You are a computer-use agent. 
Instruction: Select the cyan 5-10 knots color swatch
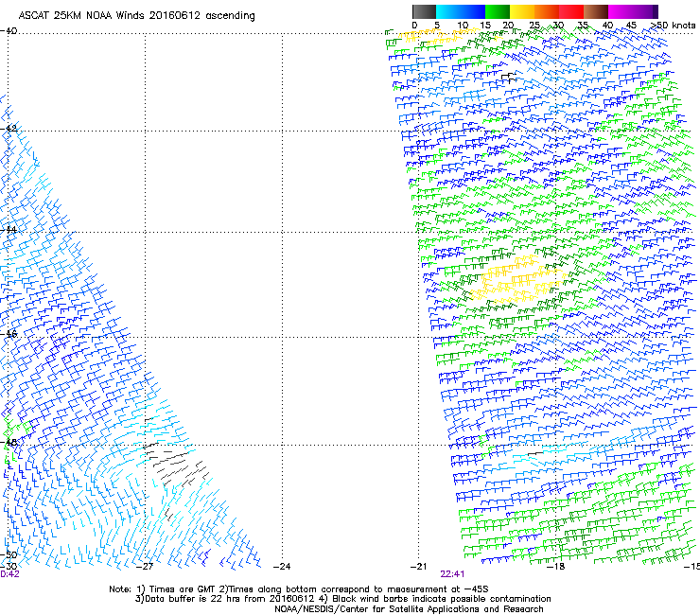448,11
